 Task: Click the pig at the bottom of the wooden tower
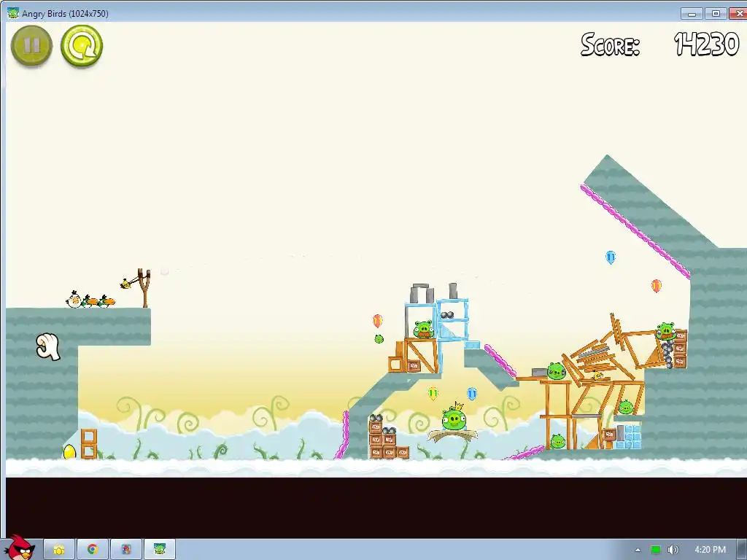pyautogui.click(x=557, y=441)
